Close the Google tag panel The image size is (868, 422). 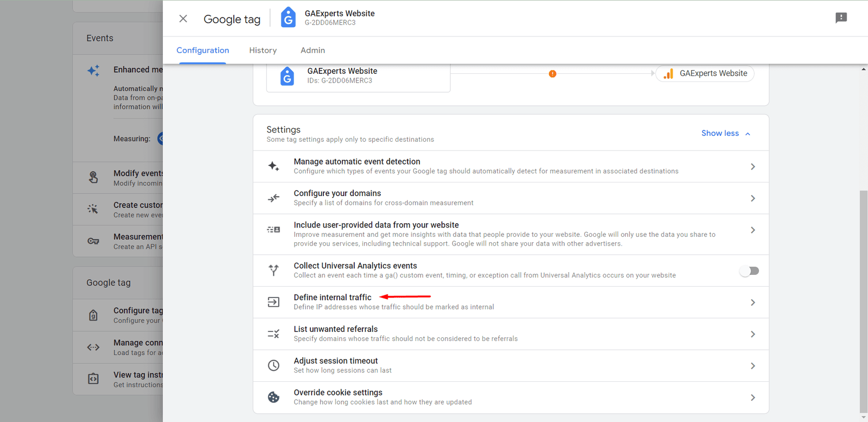(183, 19)
